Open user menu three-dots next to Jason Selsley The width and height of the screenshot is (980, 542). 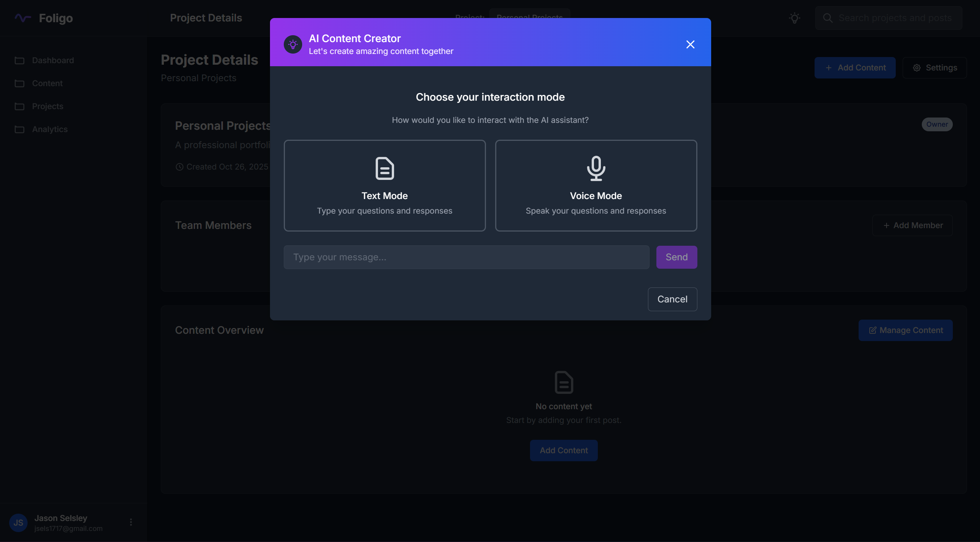[x=131, y=522]
